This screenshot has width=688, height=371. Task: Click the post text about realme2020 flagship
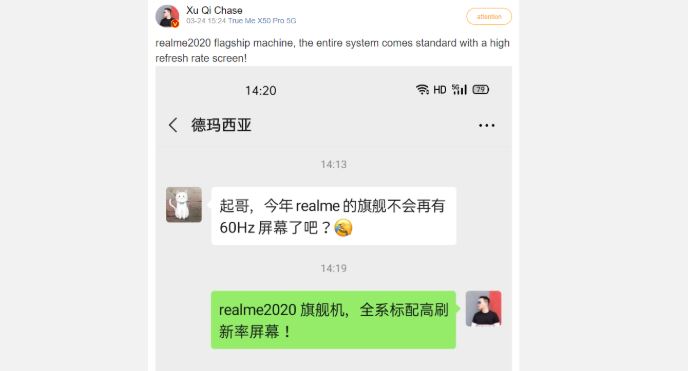coord(332,50)
